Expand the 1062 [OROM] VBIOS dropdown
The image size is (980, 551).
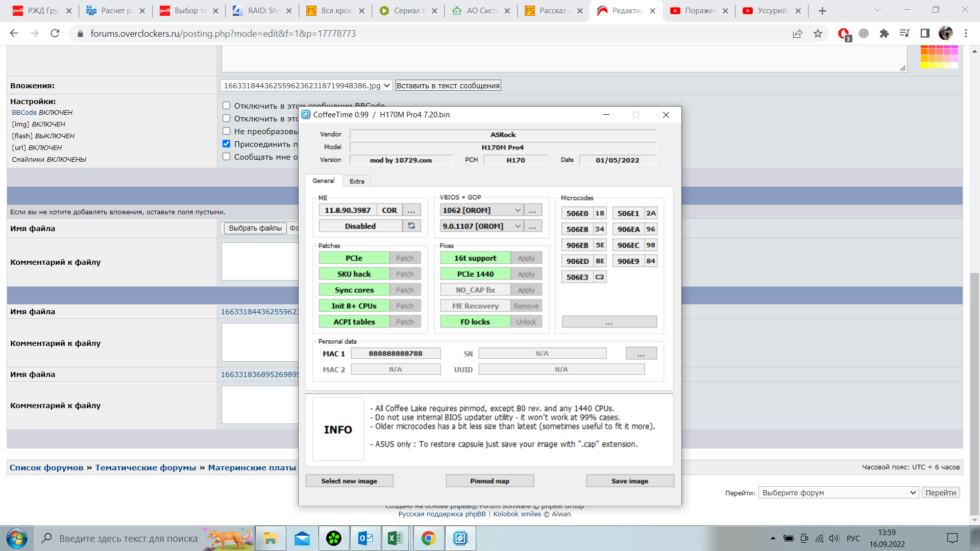tap(518, 210)
